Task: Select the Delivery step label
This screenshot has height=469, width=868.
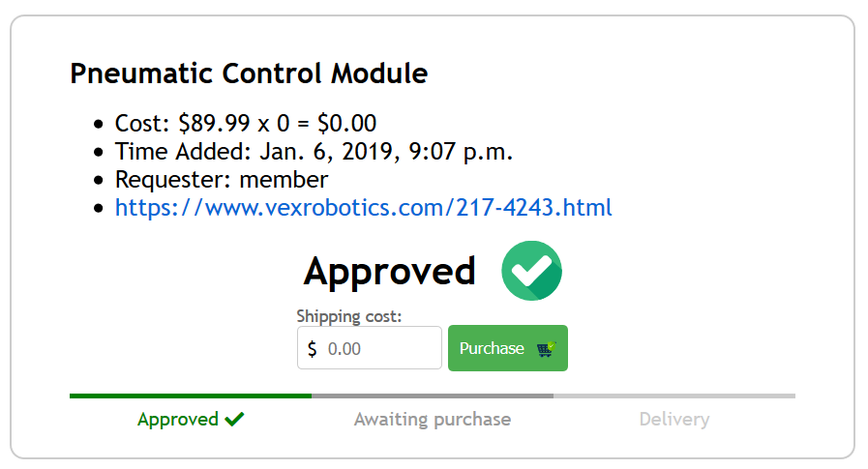Action: click(x=674, y=420)
